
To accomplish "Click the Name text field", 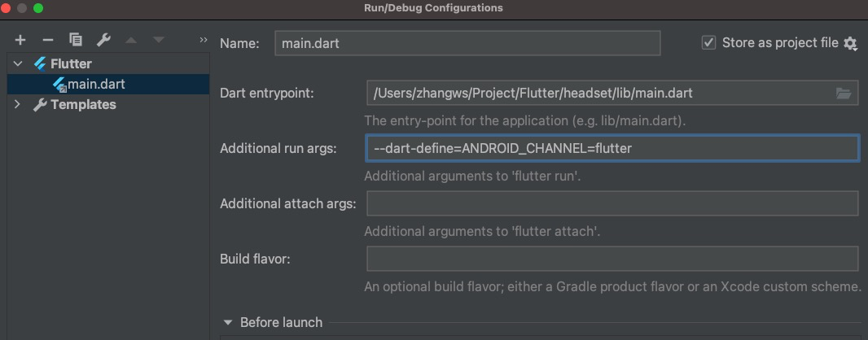I will coord(467,43).
